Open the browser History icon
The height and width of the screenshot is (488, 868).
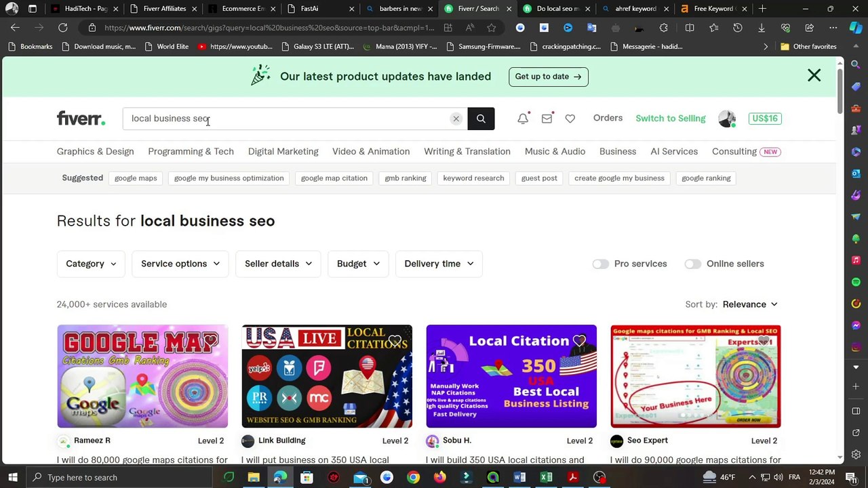coord(738,28)
